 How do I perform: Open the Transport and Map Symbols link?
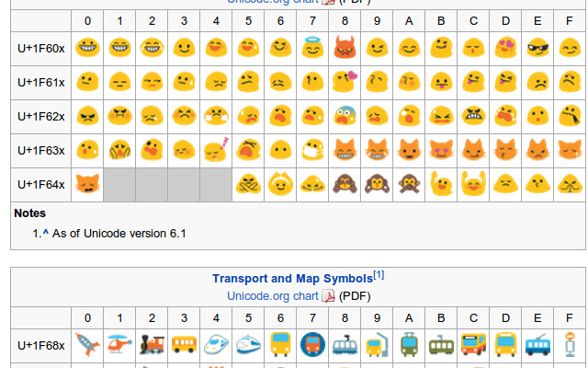click(292, 278)
